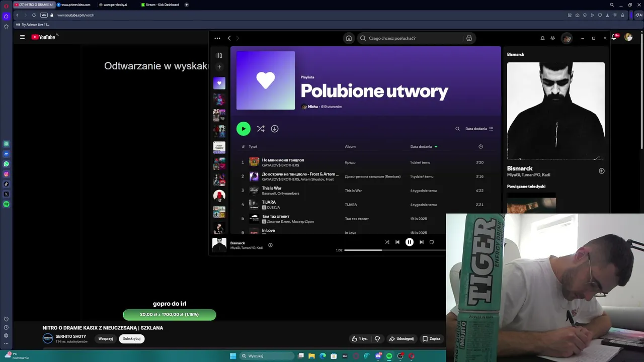Image resolution: width=644 pixels, height=362 pixels.
Task: Open Spotify from the taskbar
Action: point(389,356)
